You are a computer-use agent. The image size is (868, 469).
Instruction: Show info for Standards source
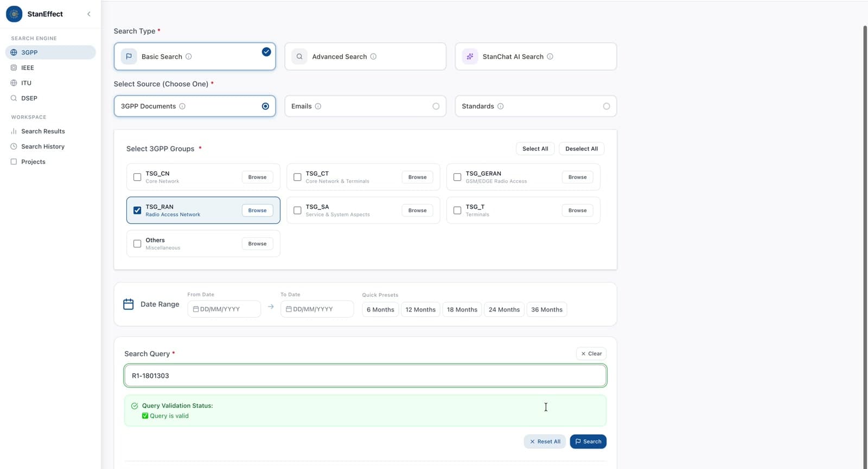(x=500, y=106)
